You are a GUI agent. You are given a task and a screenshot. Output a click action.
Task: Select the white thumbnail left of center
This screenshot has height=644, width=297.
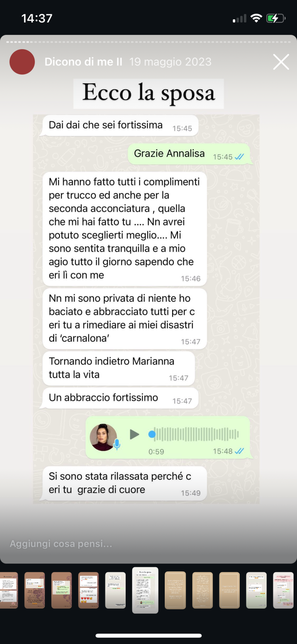[115, 590]
